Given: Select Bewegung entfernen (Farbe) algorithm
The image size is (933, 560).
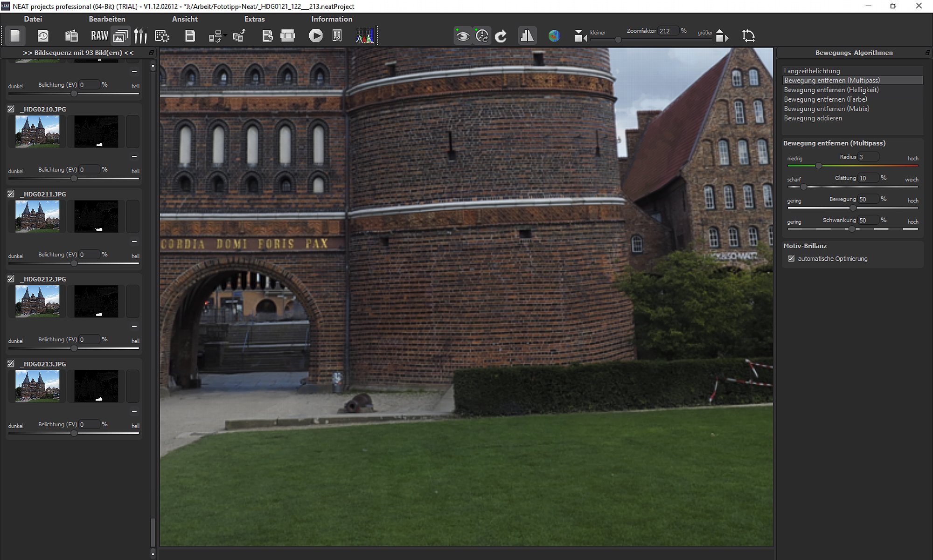Looking at the screenshot, I should pyautogui.click(x=853, y=99).
